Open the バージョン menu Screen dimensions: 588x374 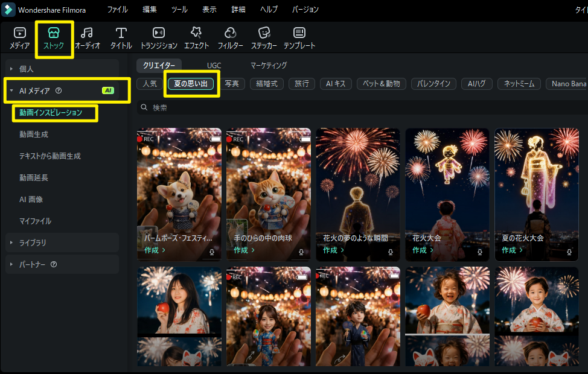tap(305, 10)
